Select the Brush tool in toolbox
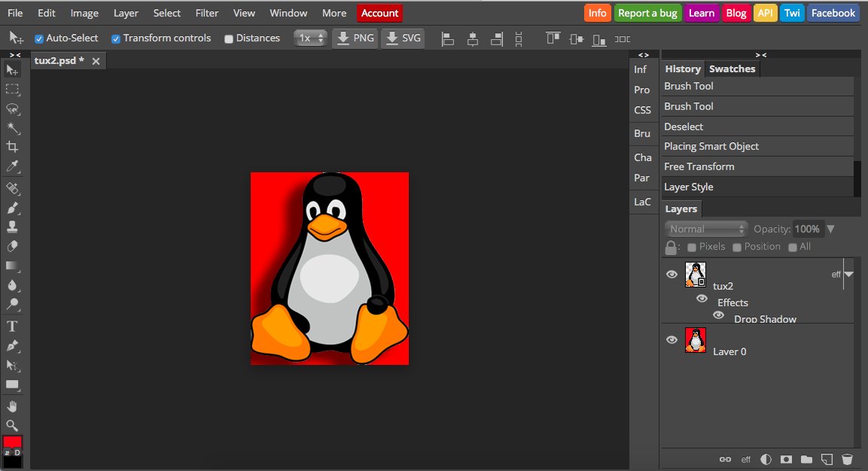This screenshot has width=868, height=471. (12, 208)
